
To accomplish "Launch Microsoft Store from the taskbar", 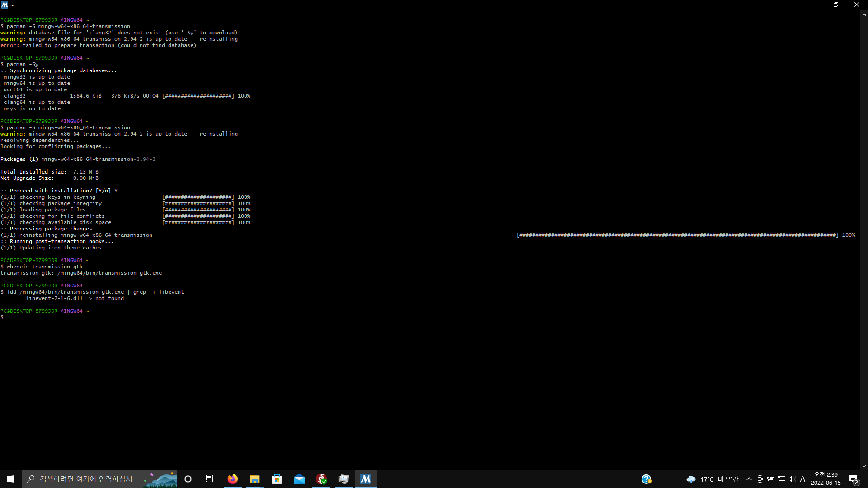I will pos(277,479).
